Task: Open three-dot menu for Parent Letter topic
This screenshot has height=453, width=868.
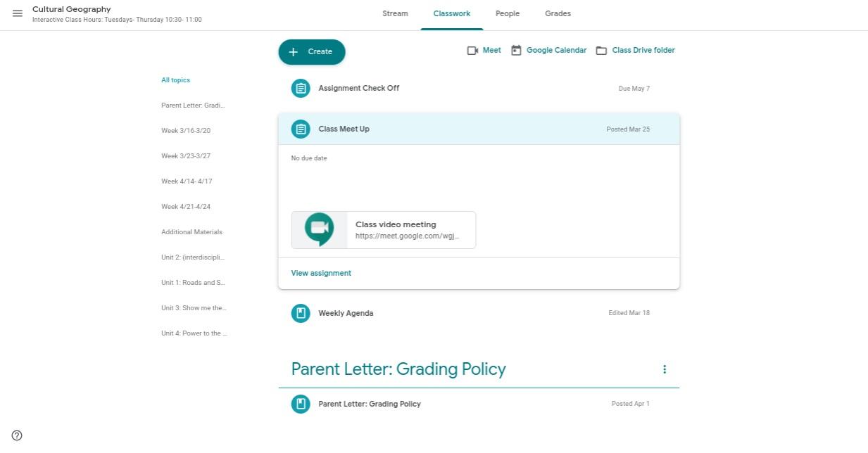Action: pos(664,369)
